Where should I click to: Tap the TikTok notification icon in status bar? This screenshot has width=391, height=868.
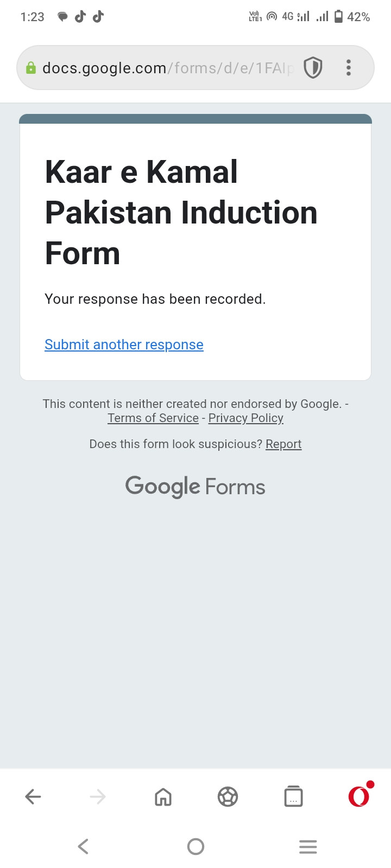80,17
